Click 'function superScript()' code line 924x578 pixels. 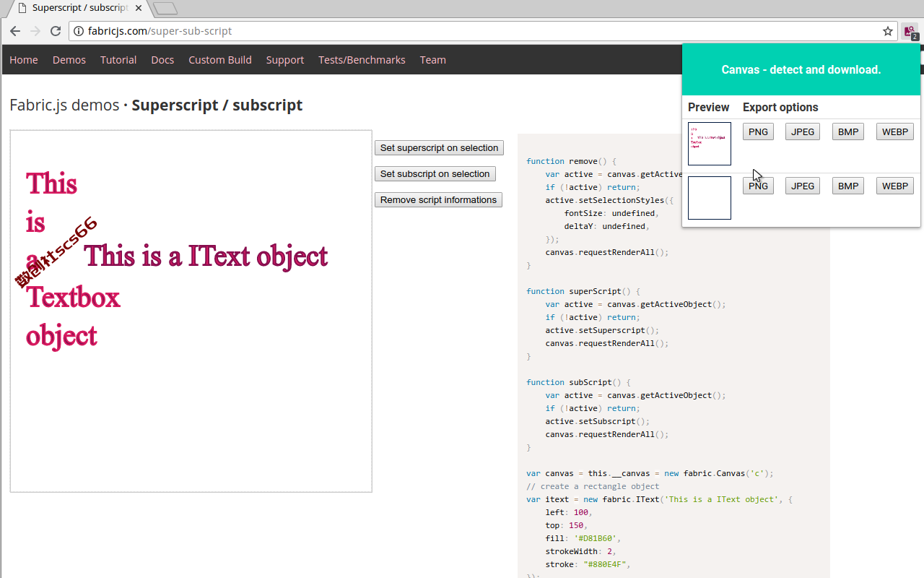click(x=583, y=291)
